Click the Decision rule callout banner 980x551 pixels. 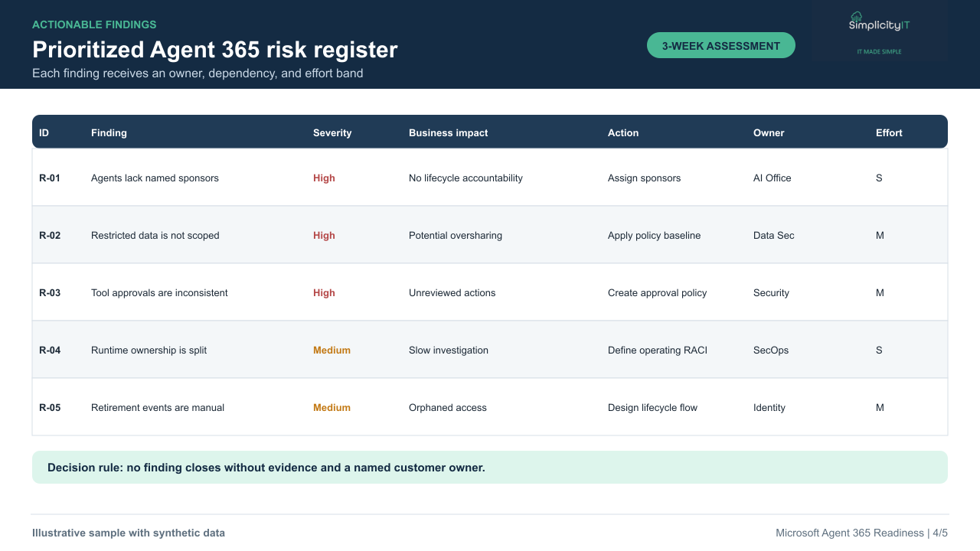pos(490,467)
